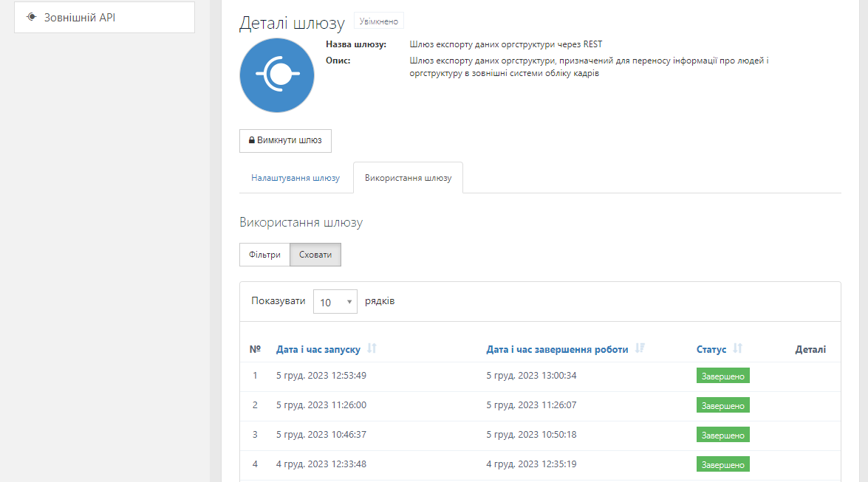Click sort icon next to Дата і час завершення роботи

[x=640, y=348]
